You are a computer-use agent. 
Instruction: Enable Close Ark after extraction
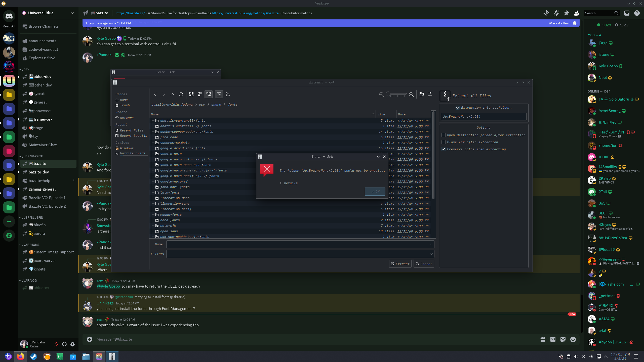click(x=444, y=142)
